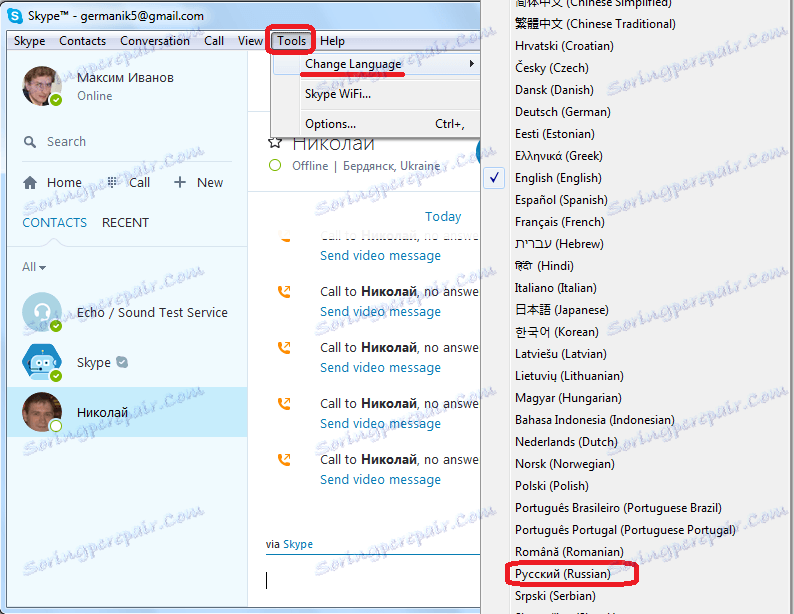Click the Skype logo in title bar
The width and height of the screenshot is (794, 614).
[x=15, y=16]
